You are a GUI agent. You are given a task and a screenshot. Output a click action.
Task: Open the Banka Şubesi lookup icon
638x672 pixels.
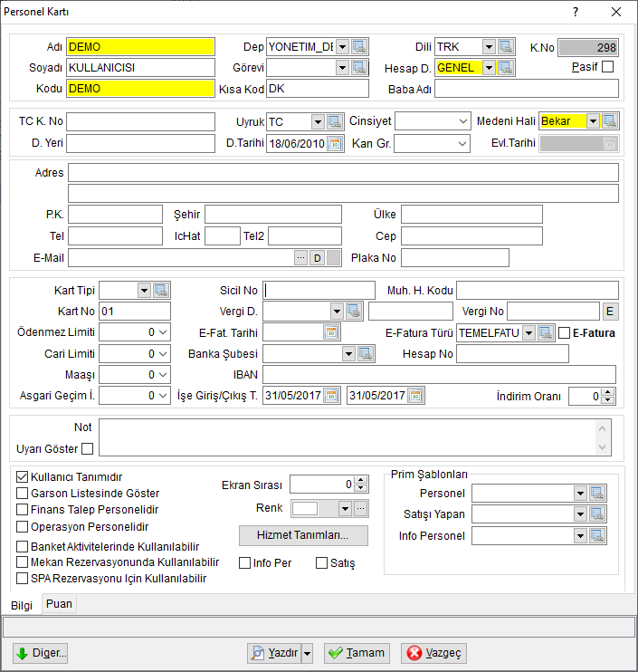[366, 353]
